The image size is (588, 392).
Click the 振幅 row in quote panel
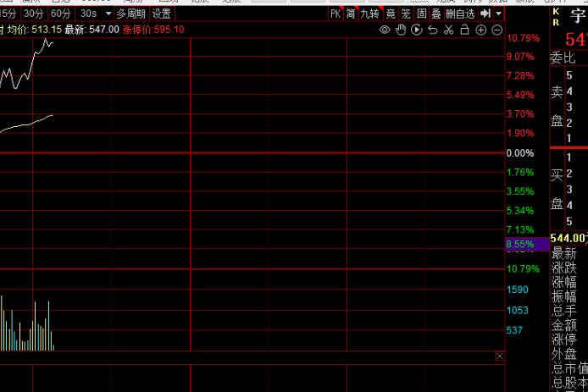pos(564,296)
